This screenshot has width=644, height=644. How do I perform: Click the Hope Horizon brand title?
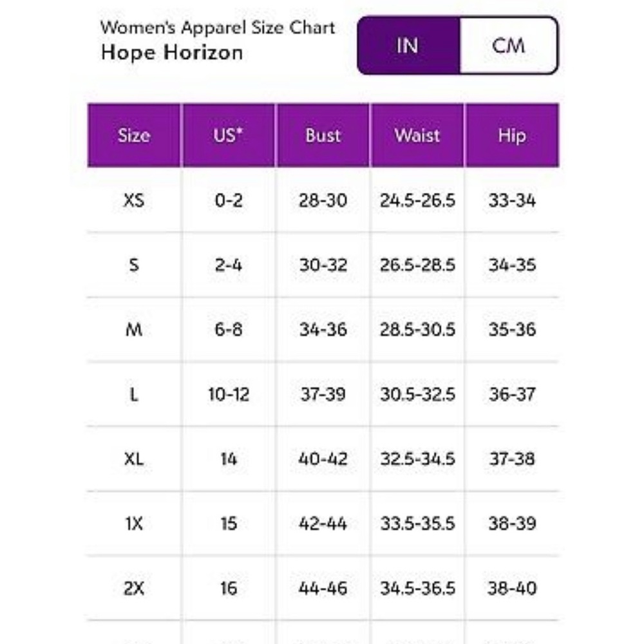(x=172, y=53)
